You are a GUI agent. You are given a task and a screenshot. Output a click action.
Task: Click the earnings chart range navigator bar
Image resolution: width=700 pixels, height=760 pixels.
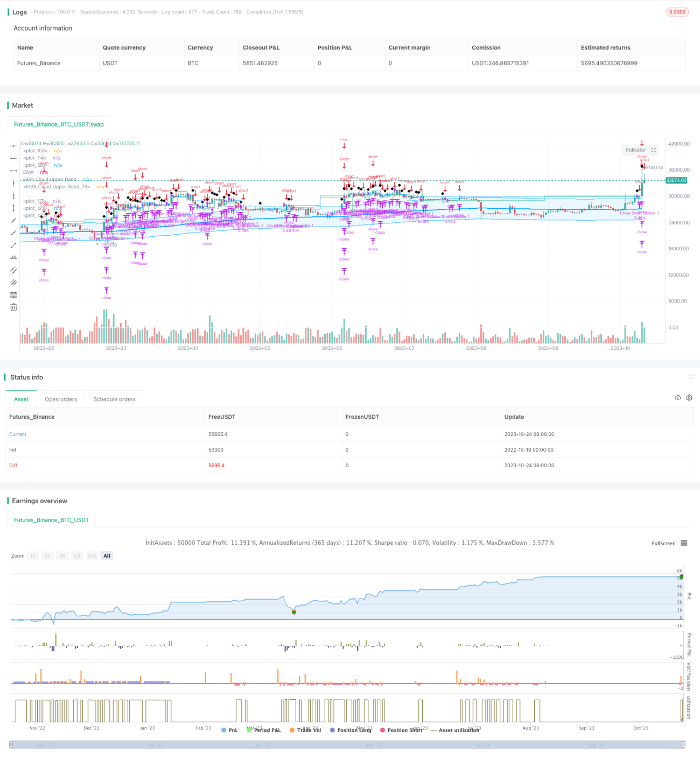point(347,745)
